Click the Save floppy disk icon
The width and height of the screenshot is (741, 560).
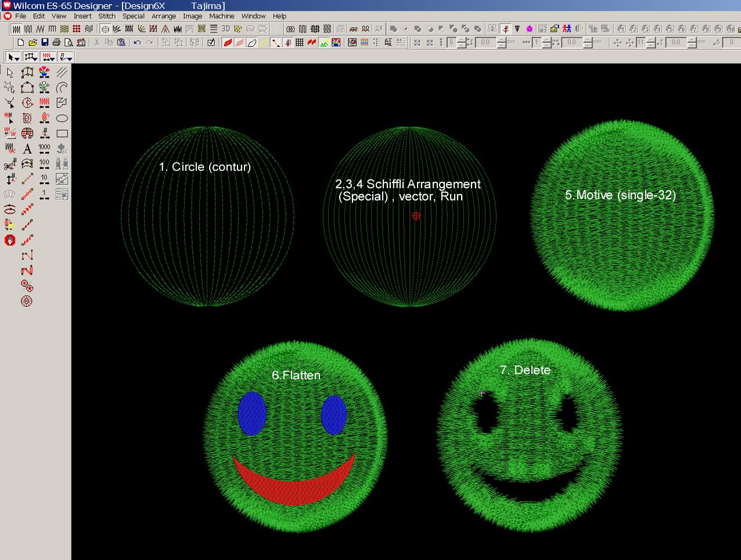click(x=45, y=42)
